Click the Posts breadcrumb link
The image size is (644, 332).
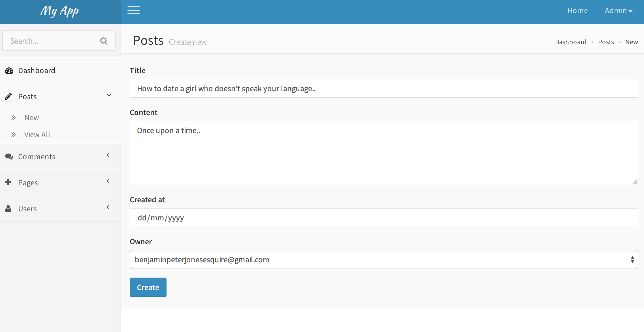tap(606, 42)
